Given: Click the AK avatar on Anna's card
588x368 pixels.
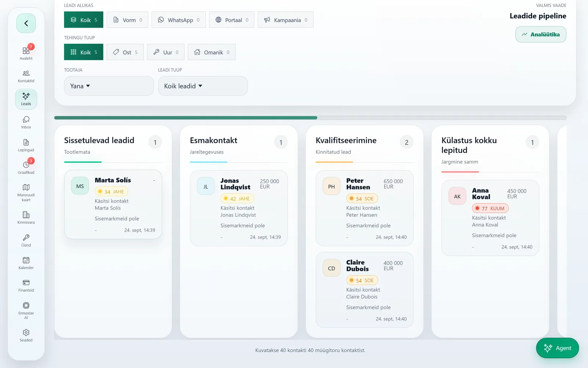Looking at the screenshot, I should [458, 196].
